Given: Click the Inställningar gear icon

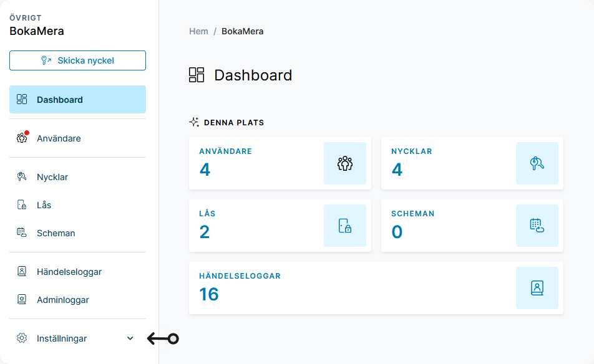Looking at the screenshot, I should 22,338.
